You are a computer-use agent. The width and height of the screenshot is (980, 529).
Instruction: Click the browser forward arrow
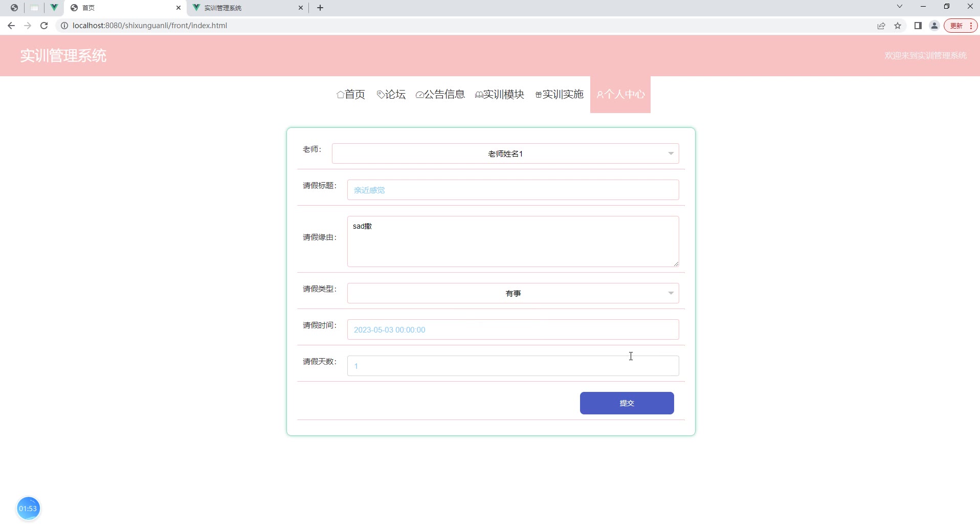click(28, 26)
